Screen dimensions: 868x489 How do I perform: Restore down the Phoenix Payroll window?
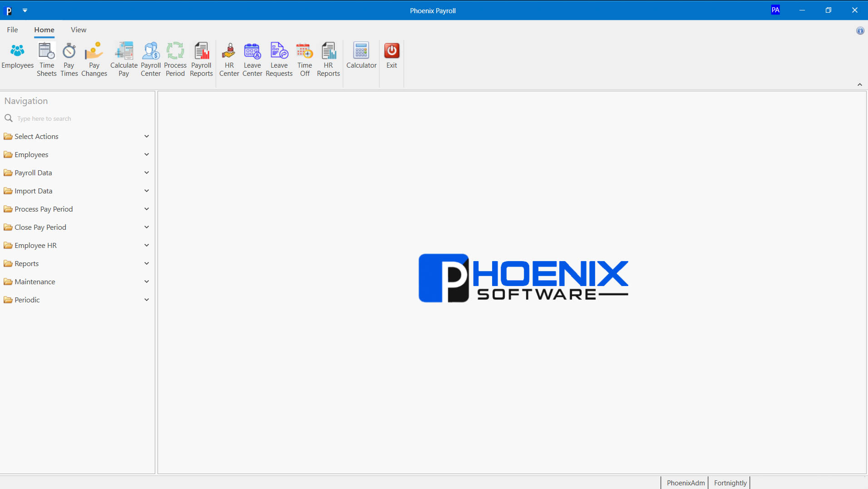[829, 10]
